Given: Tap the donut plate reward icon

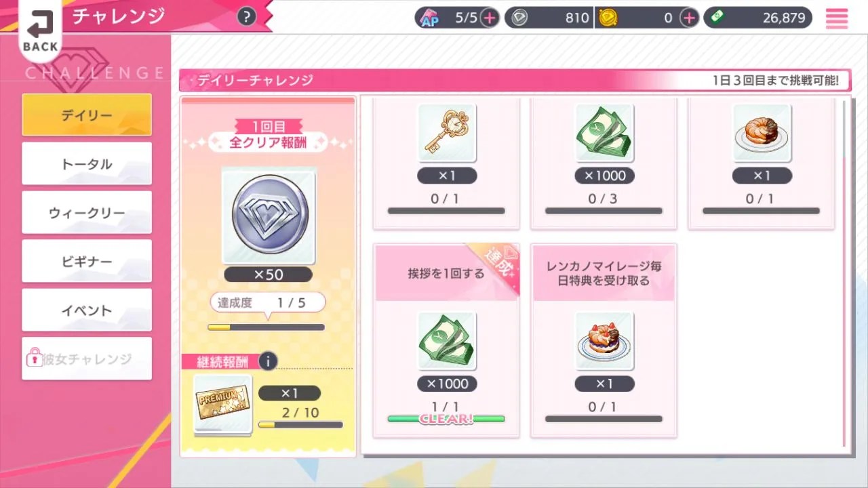Looking at the screenshot, I should [x=762, y=133].
